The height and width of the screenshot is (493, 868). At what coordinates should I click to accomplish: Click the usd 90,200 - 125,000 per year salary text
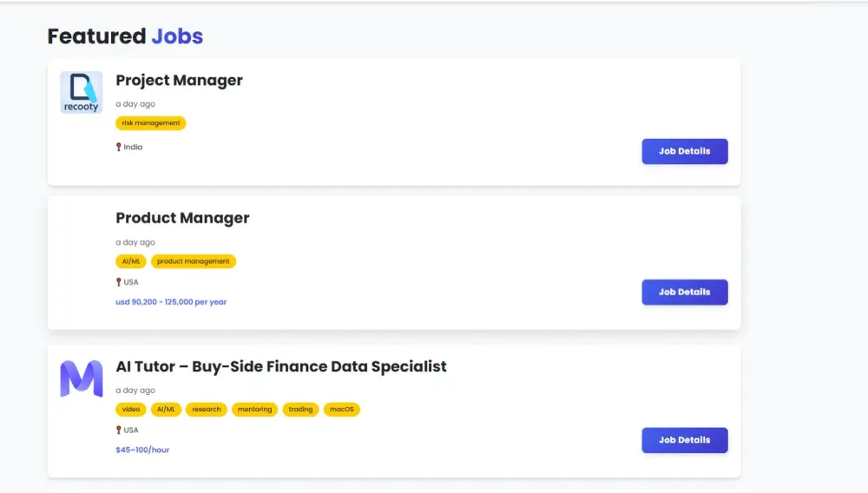pyautogui.click(x=171, y=302)
